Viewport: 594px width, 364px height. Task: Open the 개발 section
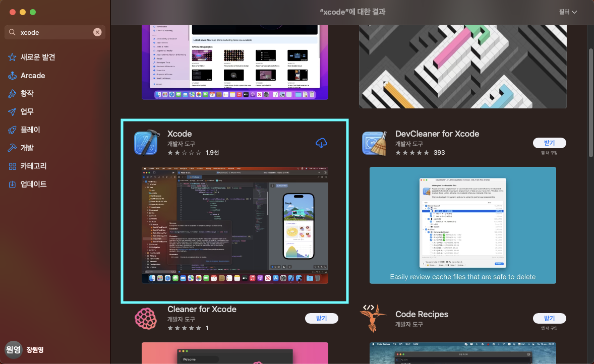27,148
